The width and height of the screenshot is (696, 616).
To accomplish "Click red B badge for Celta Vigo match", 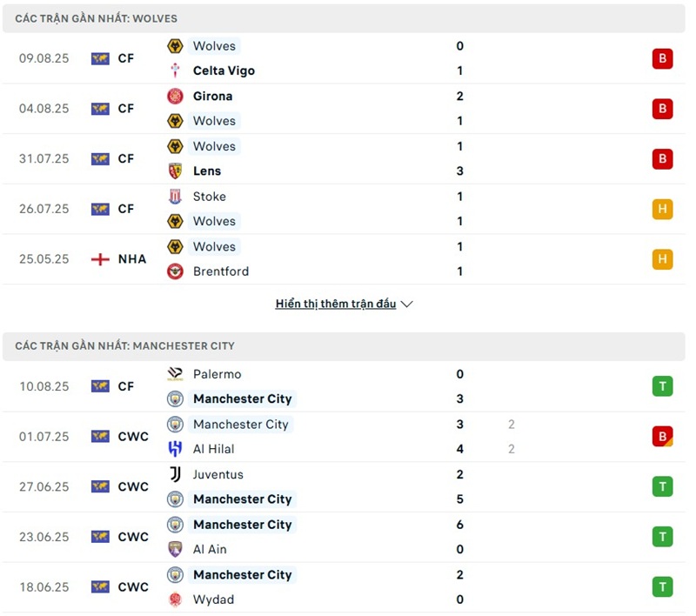I will pyautogui.click(x=662, y=58).
